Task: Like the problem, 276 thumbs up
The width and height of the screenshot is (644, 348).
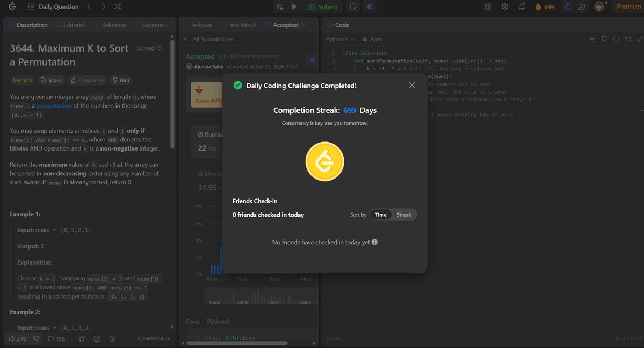Action: (17, 338)
